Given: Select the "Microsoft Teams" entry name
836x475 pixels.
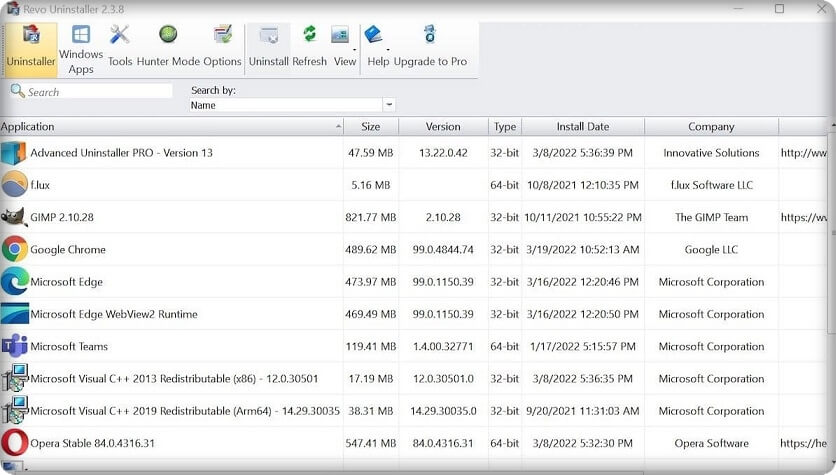Looking at the screenshot, I should (x=69, y=346).
